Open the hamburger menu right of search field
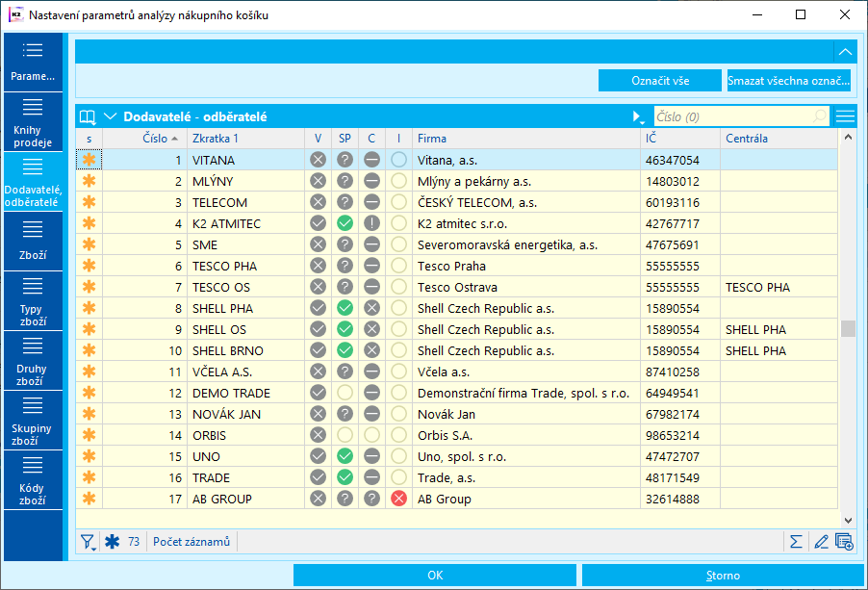 pyautogui.click(x=845, y=116)
